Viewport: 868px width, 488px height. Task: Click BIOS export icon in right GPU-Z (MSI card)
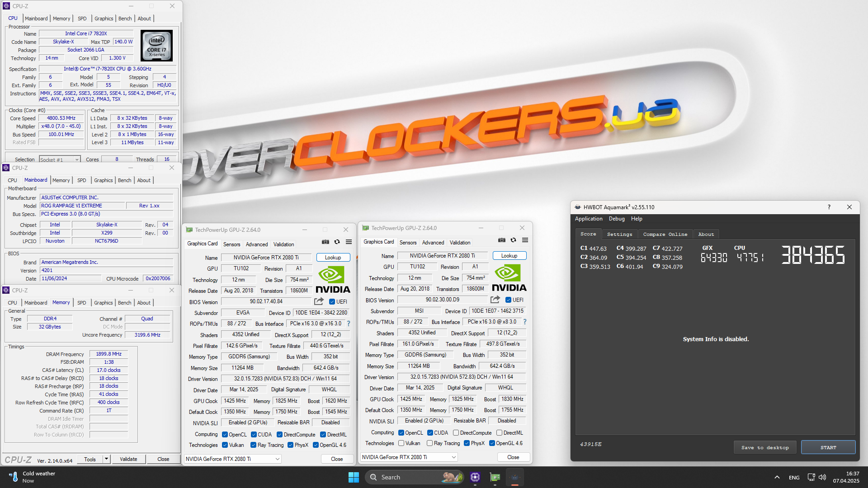click(495, 300)
